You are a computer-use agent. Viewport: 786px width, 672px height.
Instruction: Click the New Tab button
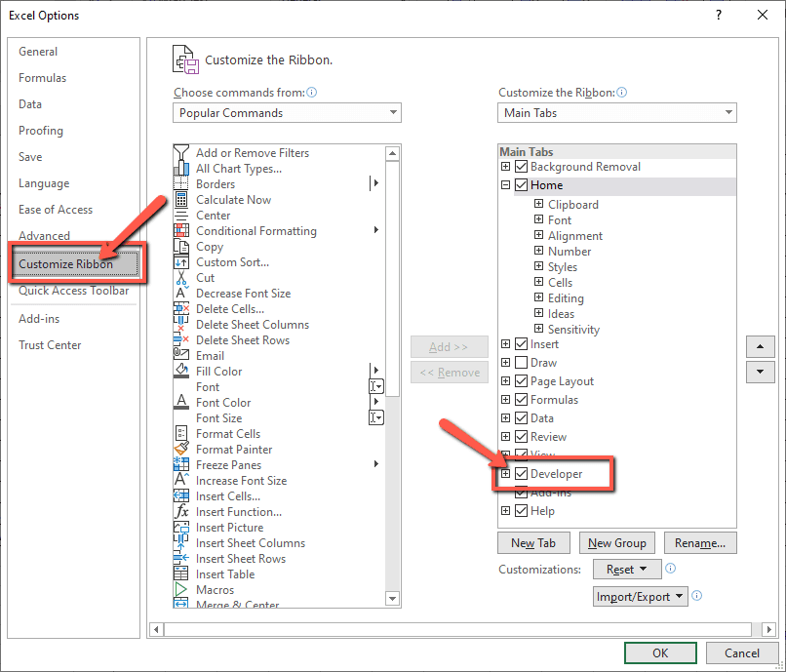(x=533, y=542)
